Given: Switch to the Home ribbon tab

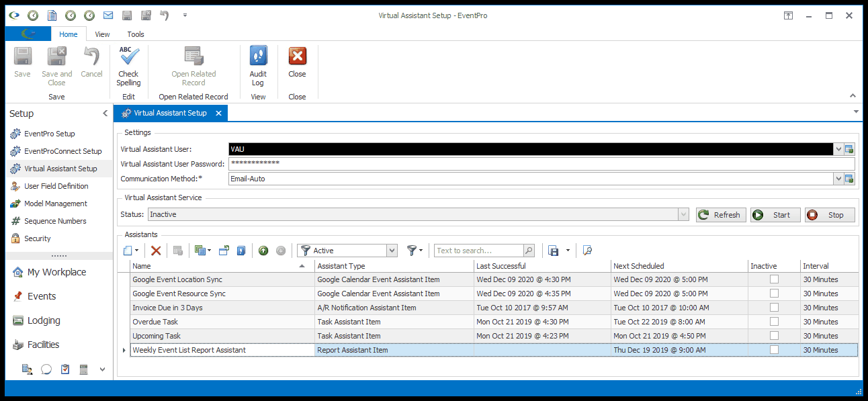Looking at the screenshot, I should coord(69,34).
